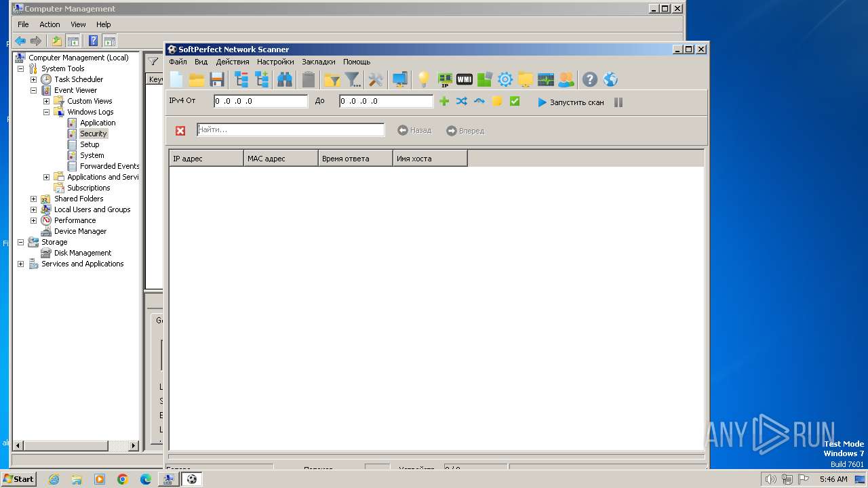Click the До end address field

click(387, 101)
